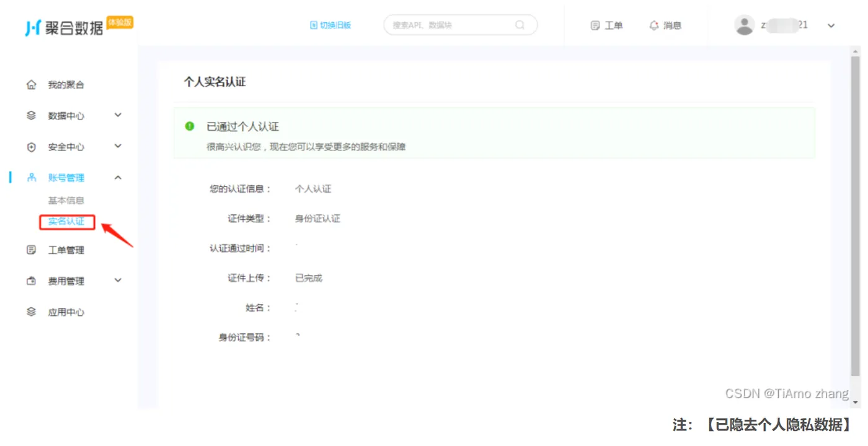Focus the 搜索API、数据块 search field
The width and height of the screenshot is (868, 446).
tap(460, 25)
